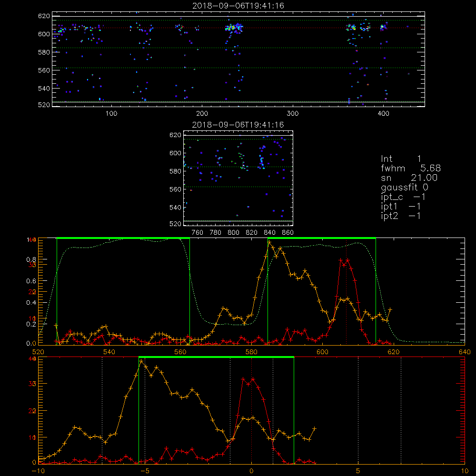
Task: Click the timestamp title above the wide top image
Action: tap(238, 6)
